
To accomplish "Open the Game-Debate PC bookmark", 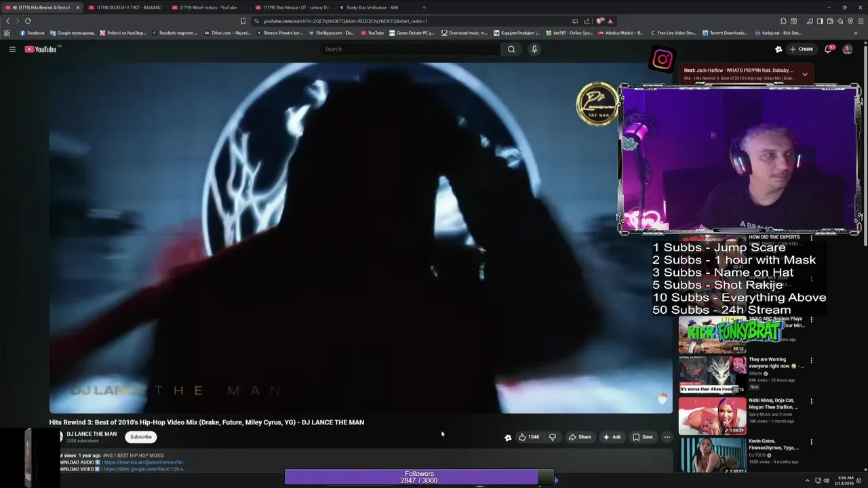I will (412, 33).
